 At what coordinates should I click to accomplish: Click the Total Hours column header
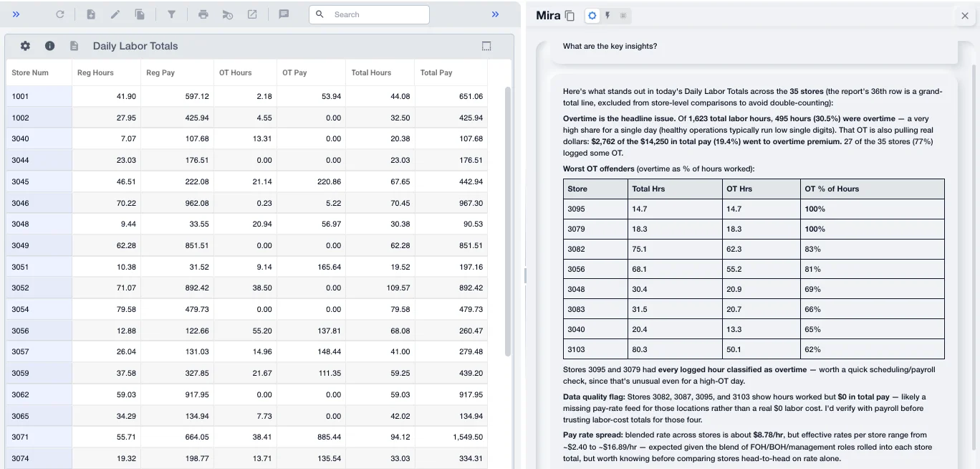[x=380, y=72]
